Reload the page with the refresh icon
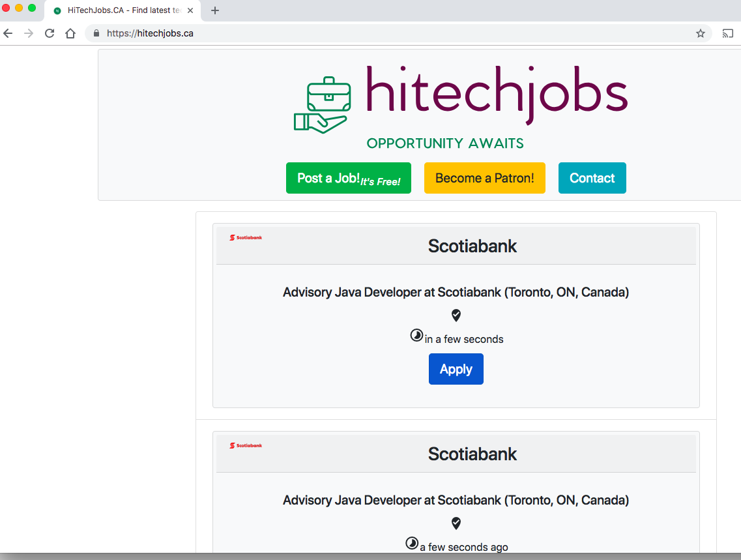This screenshot has width=741, height=560. coord(50,33)
